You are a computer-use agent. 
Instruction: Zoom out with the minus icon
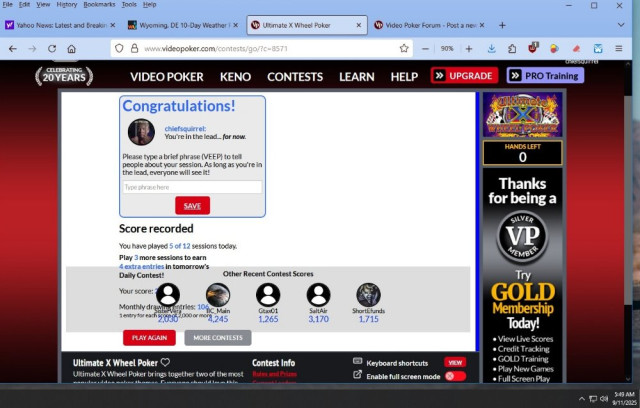(425, 49)
